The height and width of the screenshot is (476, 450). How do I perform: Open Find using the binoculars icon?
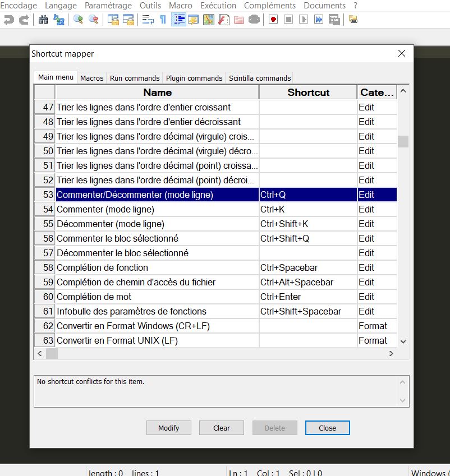pos(43,19)
